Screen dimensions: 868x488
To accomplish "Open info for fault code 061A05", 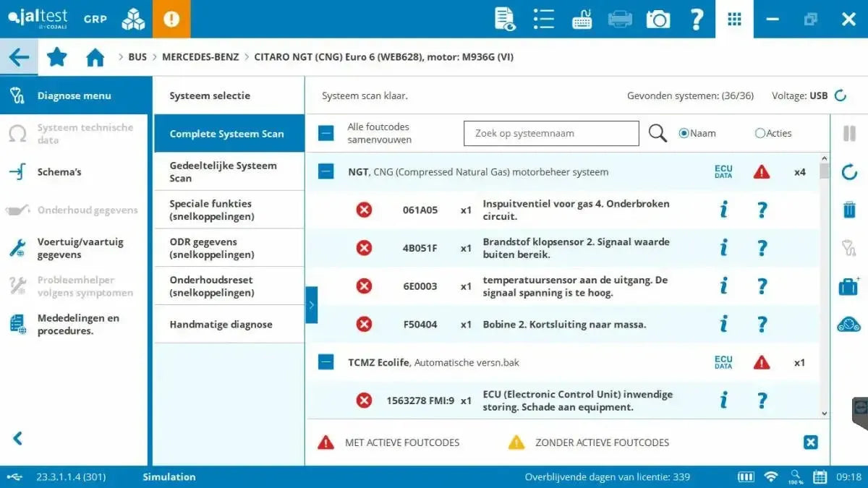I will click(x=723, y=208).
